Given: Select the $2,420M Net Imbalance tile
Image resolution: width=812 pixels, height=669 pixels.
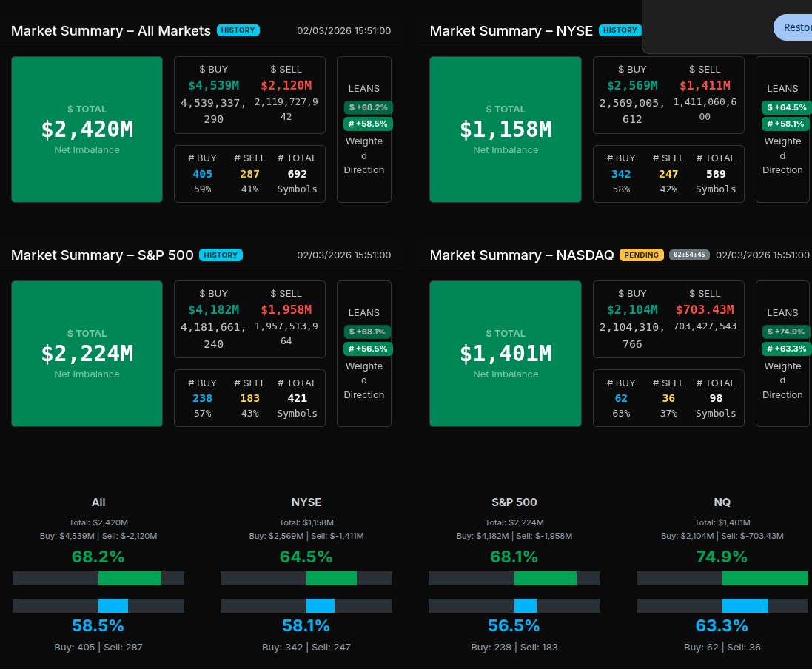Looking at the screenshot, I should (87, 130).
